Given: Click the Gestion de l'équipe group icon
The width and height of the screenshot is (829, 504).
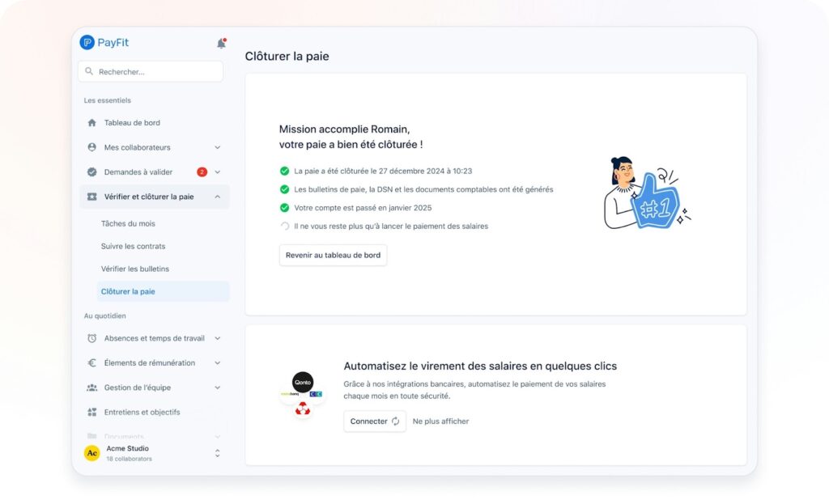Looking at the screenshot, I should tap(91, 388).
